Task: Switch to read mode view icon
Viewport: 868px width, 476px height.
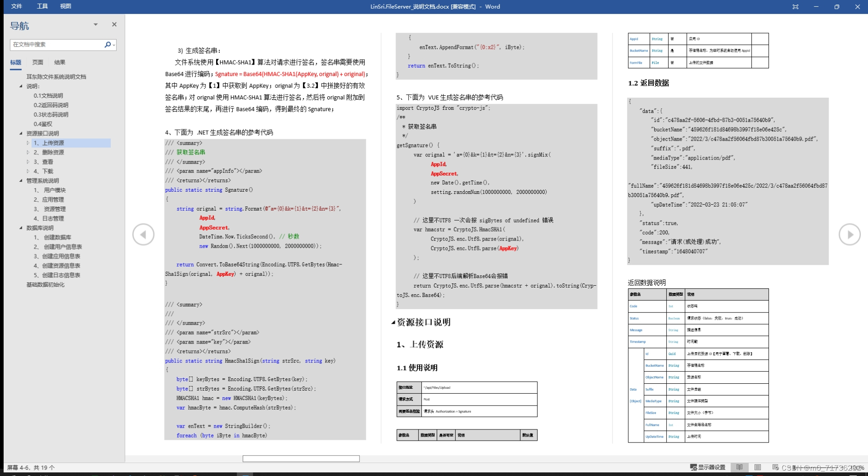Action: tap(739, 467)
